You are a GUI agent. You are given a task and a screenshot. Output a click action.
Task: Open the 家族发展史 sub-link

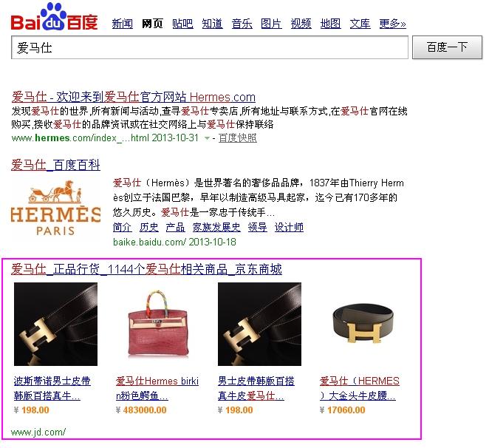click(x=216, y=227)
